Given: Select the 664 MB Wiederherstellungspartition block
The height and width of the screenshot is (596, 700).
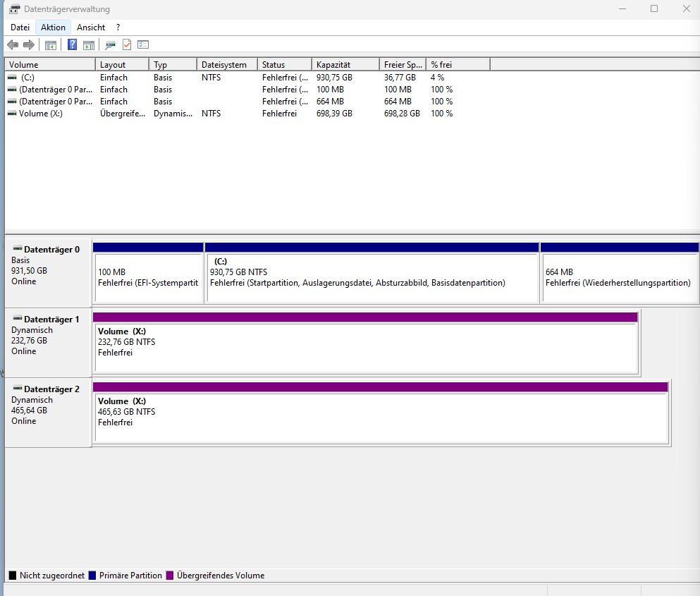Looking at the screenshot, I should click(620, 273).
